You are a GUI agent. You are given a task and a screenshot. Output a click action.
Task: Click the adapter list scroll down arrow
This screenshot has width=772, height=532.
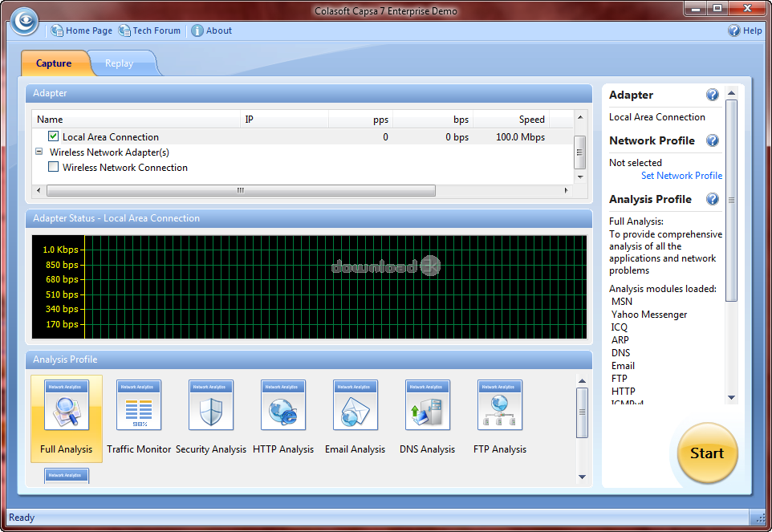click(580, 177)
